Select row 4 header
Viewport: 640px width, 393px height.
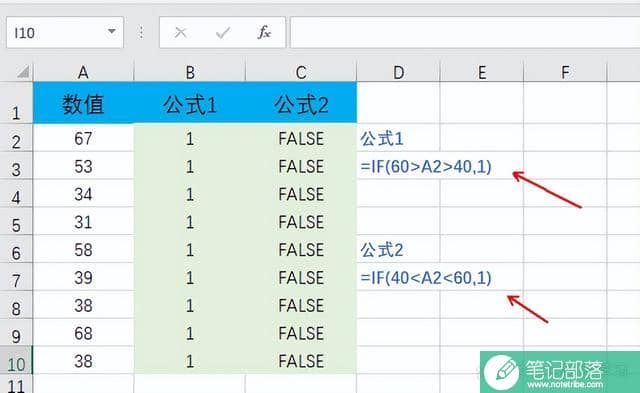pos(16,193)
